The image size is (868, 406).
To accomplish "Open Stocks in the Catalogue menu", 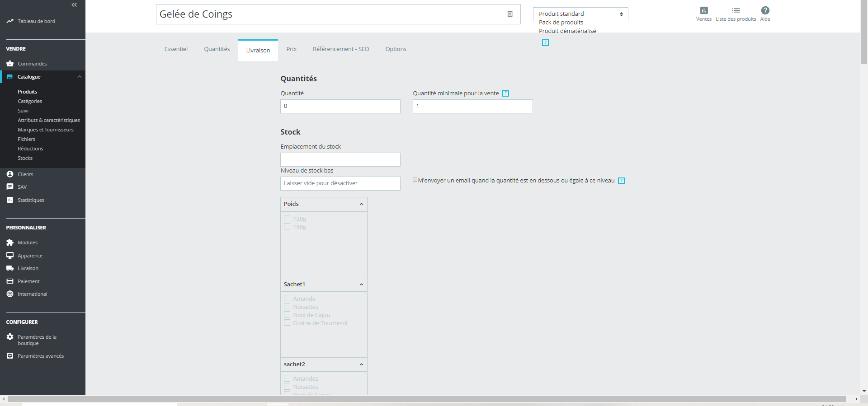I will pyautogui.click(x=25, y=158).
